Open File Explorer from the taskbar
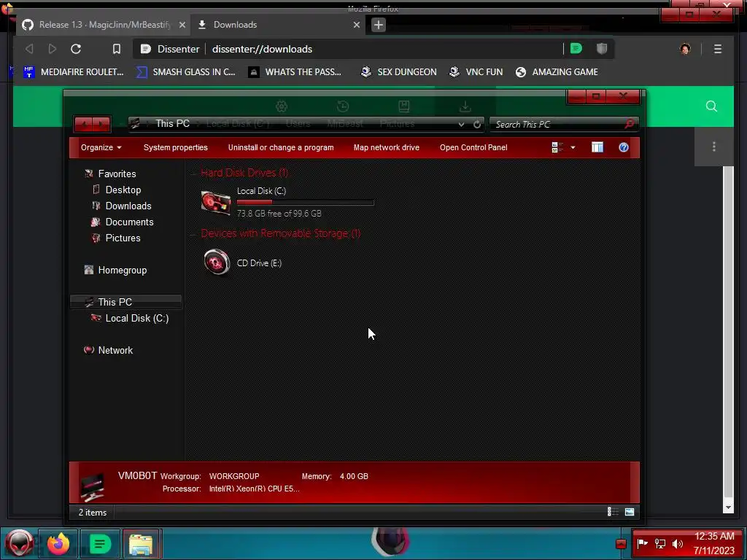This screenshot has height=560, width=747. click(142, 543)
